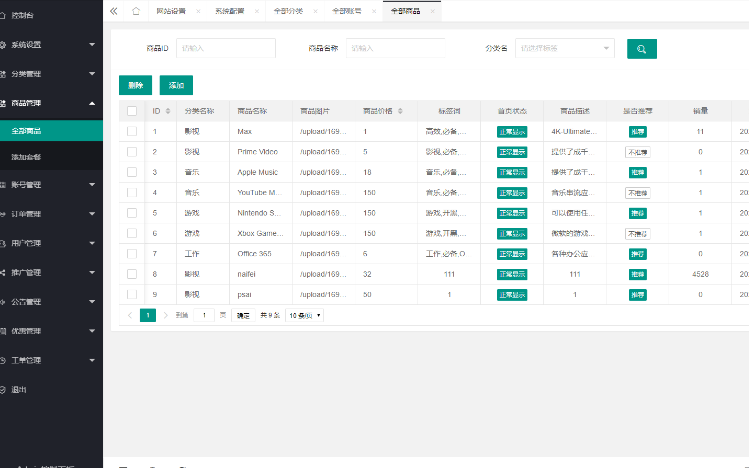Open the 10 条/页 page-size dropdown
This screenshot has height=468, width=749.
tap(305, 315)
